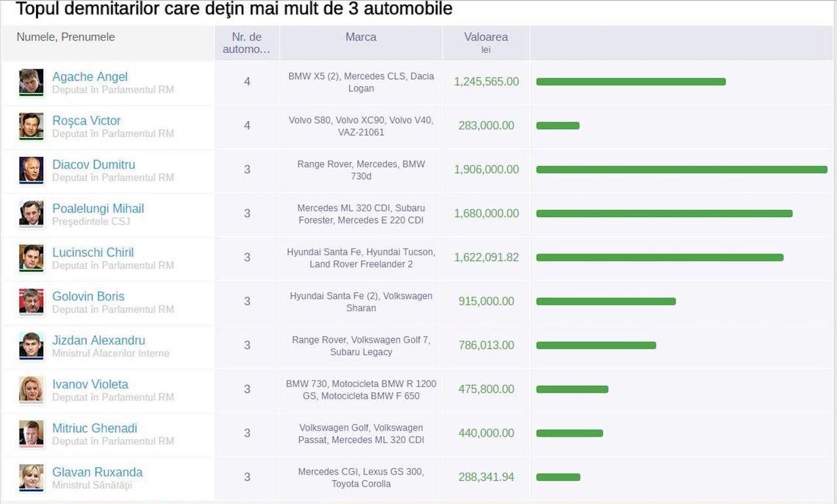Open the Lucinschi Chiril profile link
Screen dimensions: 837x504
pos(93,252)
